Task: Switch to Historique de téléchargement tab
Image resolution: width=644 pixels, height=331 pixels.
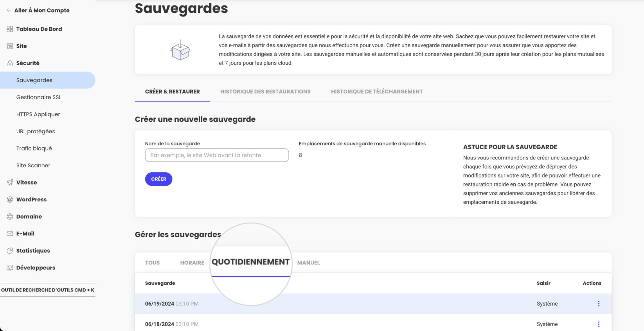Action: click(377, 92)
